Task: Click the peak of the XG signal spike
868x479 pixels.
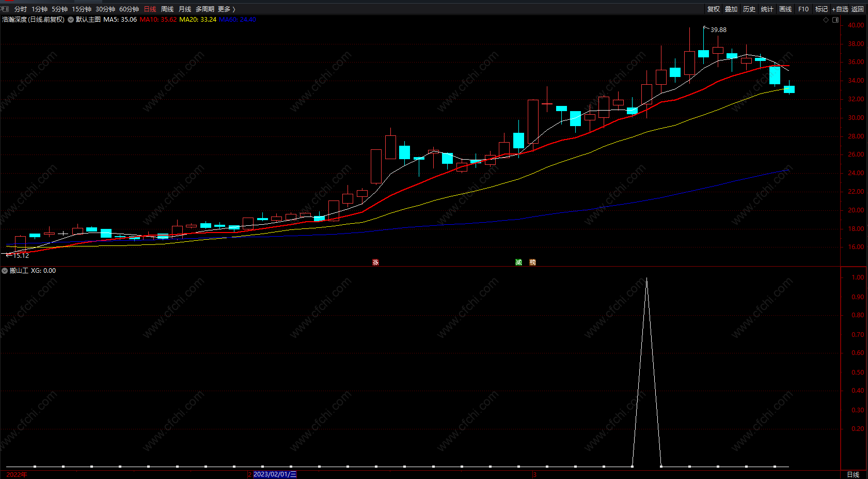Action: [646, 279]
